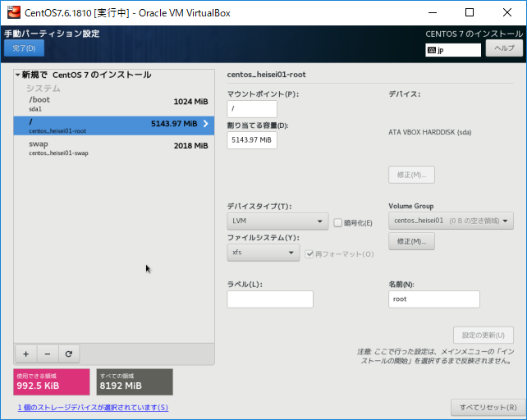Click the 名前(N) name field containing root

point(434,299)
